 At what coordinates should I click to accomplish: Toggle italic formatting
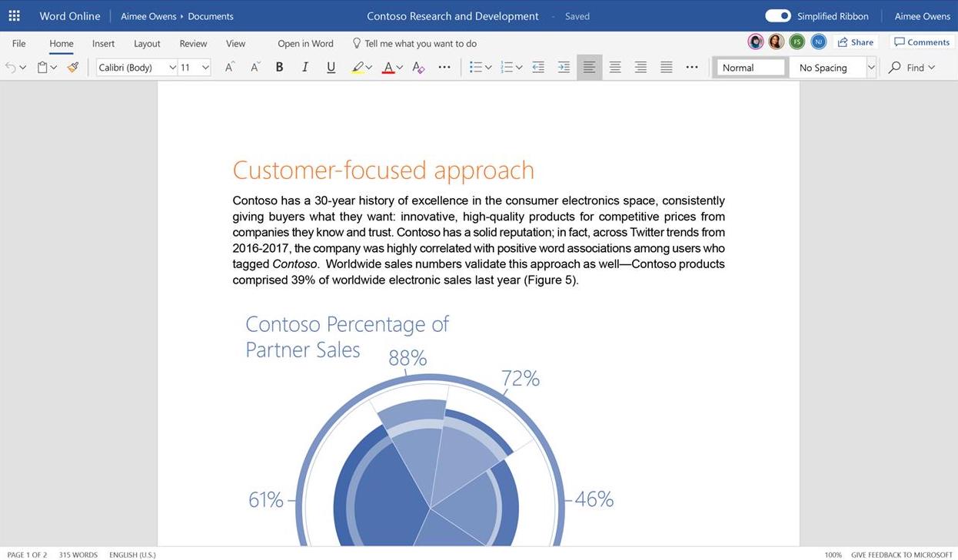click(305, 68)
